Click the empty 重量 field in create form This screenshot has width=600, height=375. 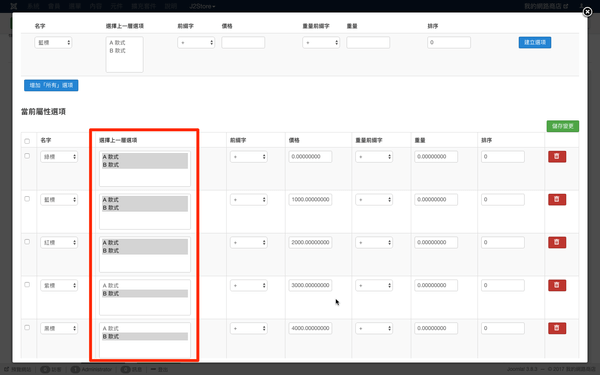[368, 42]
